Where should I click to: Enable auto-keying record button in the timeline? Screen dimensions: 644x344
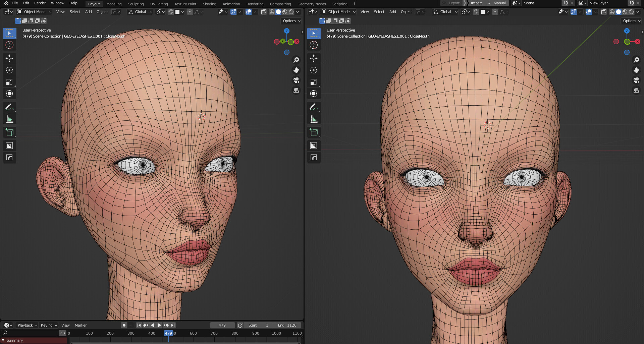(124, 325)
